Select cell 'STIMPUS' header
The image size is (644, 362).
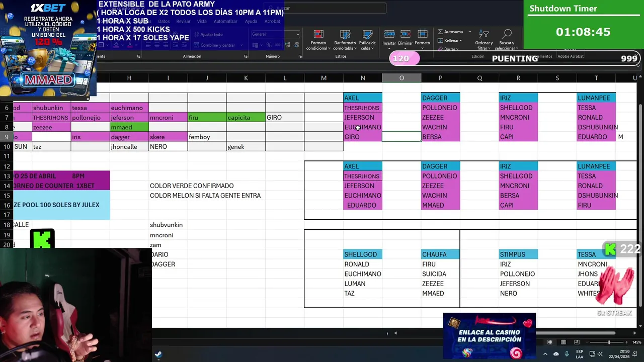click(518, 254)
